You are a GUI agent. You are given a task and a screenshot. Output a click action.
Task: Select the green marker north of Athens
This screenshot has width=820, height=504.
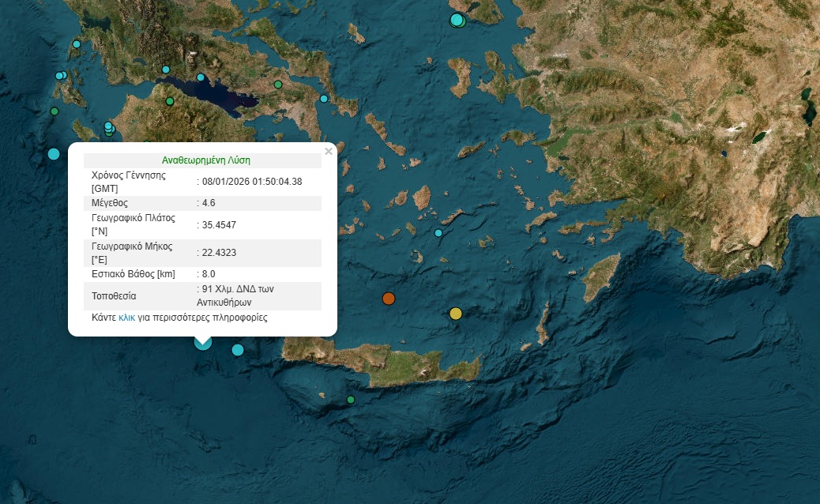click(278, 85)
